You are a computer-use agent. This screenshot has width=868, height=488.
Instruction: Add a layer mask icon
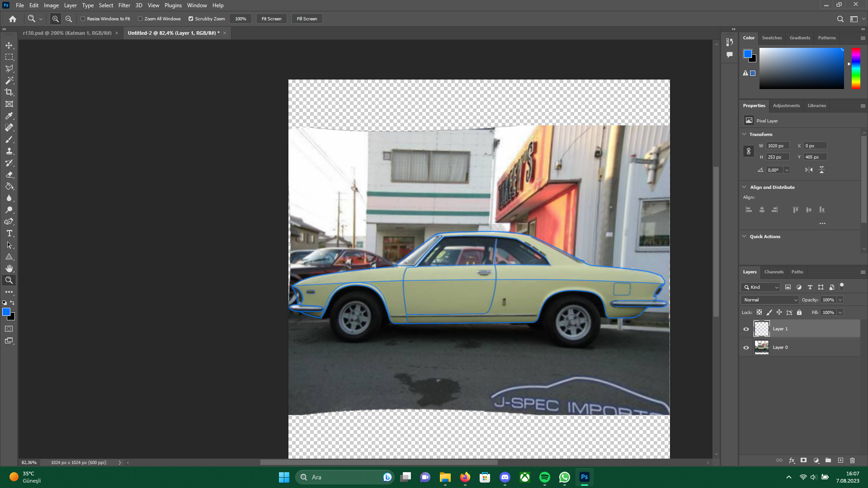pos(803,460)
